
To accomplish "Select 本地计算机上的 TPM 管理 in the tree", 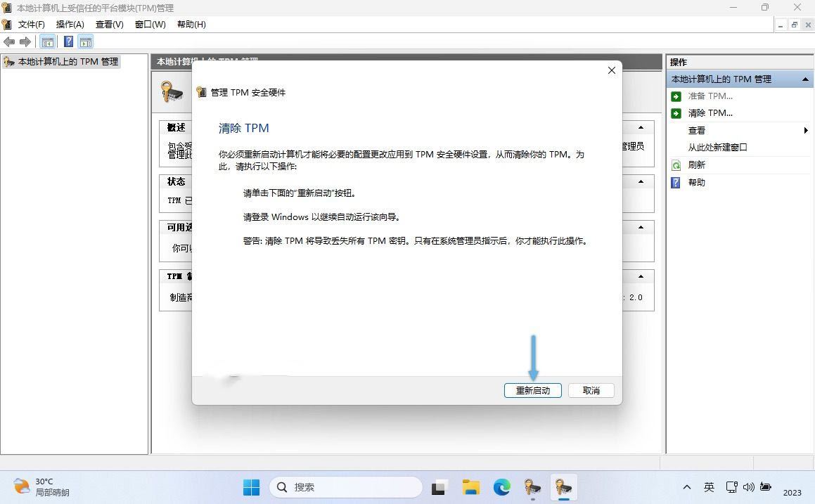I will tap(68, 62).
